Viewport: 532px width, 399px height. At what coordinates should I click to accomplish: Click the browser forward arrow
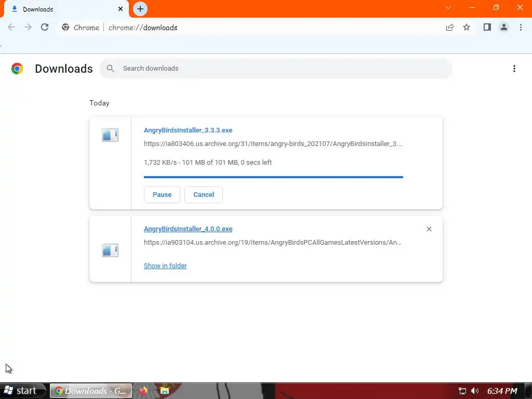[x=28, y=28]
